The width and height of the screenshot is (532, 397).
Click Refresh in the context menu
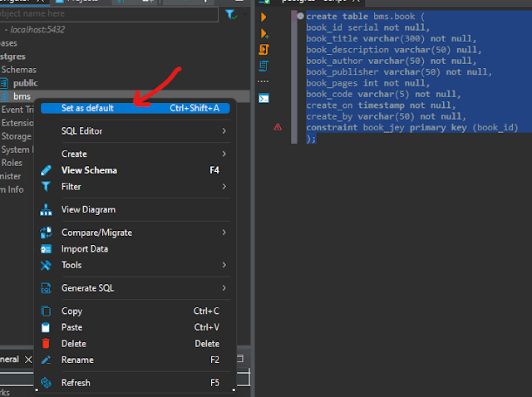pyautogui.click(x=76, y=383)
